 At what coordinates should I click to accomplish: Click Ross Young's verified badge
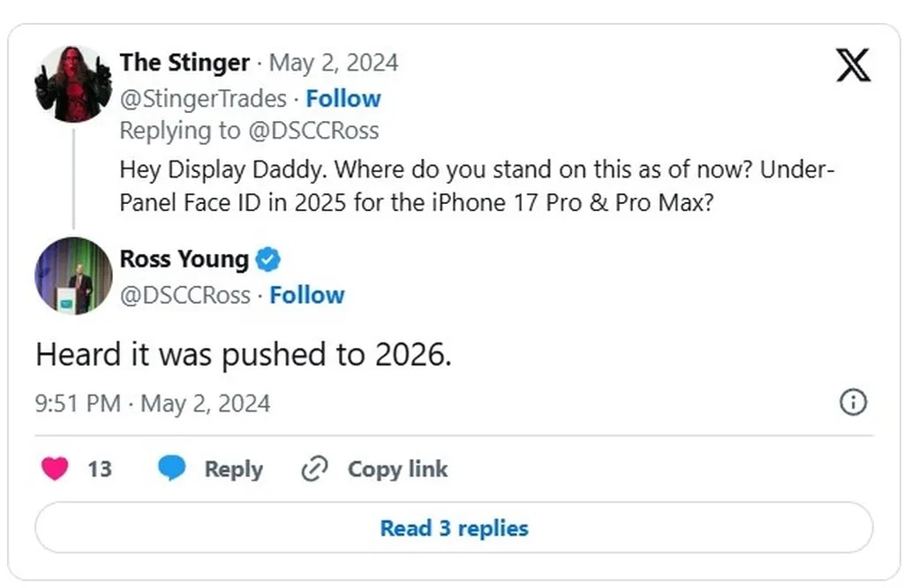[x=268, y=260]
